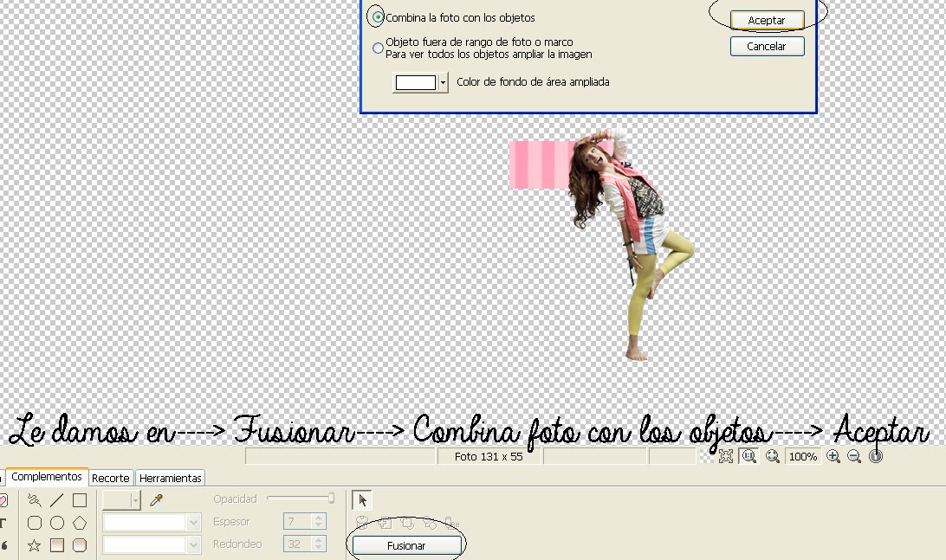Screen dimensions: 946x560
Task: Select the star shape tool
Action: [x=35, y=545]
